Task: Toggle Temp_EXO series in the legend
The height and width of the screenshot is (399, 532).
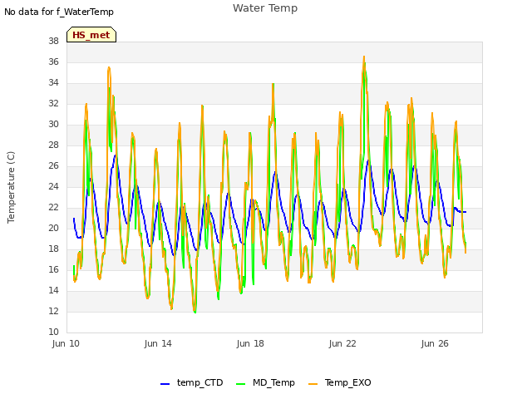Action: 340,382
